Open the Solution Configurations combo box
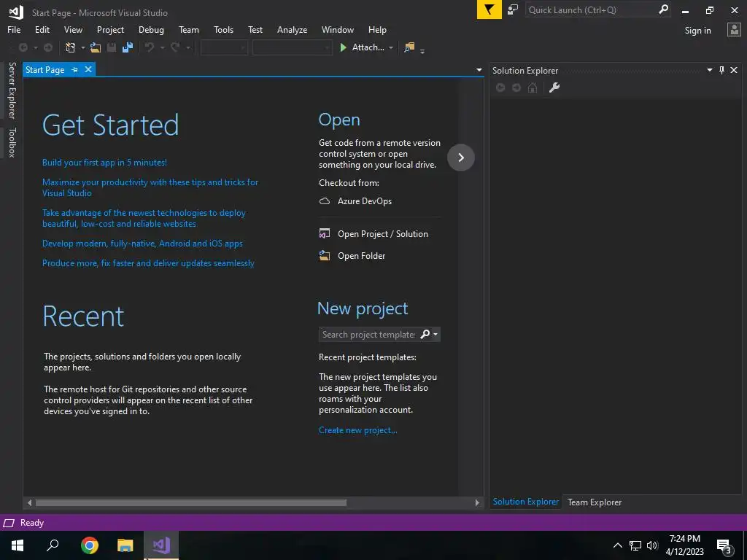 pyautogui.click(x=224, y=47)
